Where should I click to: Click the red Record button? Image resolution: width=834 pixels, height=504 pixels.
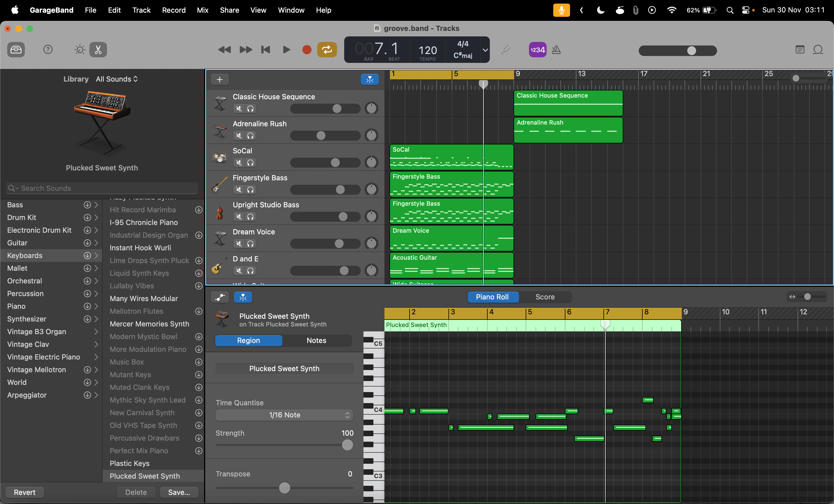point(307,50)
